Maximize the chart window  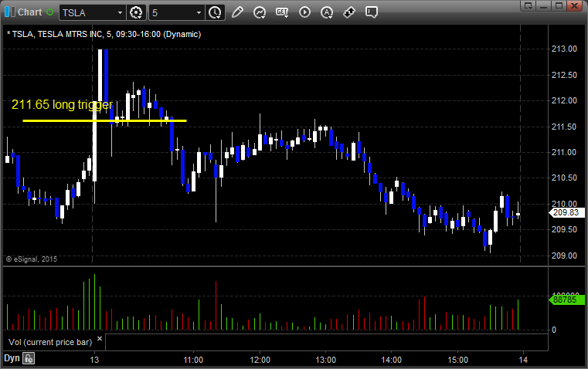click(559, 5)
